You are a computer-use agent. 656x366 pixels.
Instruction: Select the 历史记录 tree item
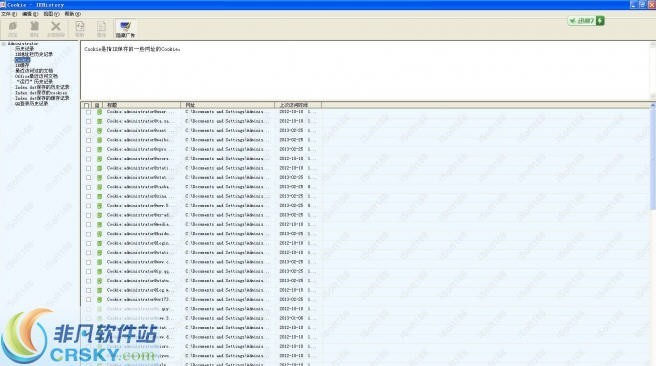(x=24, y=49)
